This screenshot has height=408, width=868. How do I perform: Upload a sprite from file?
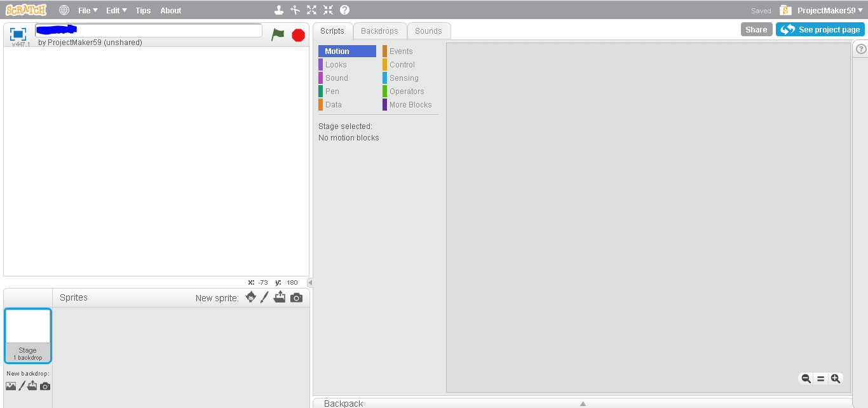(x=280, y=297)
